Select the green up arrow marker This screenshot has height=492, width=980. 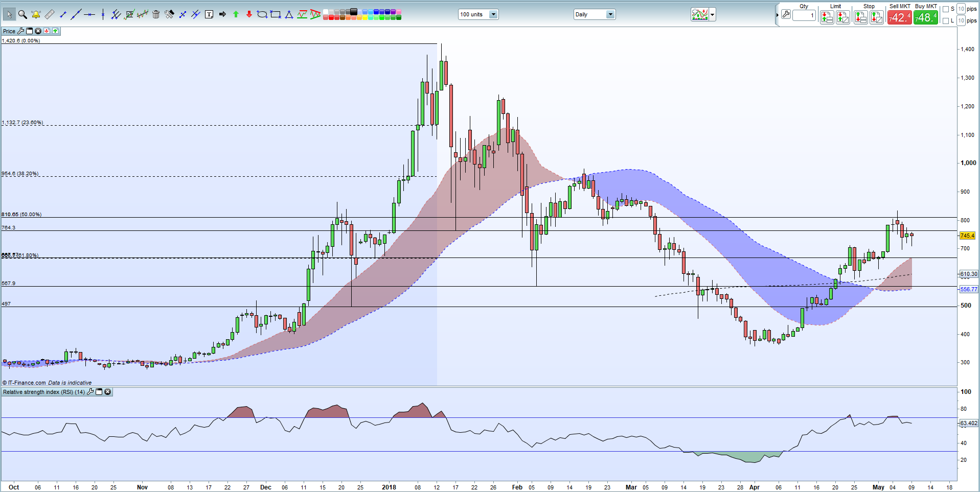pyautogui.click(x=236, y=14)
